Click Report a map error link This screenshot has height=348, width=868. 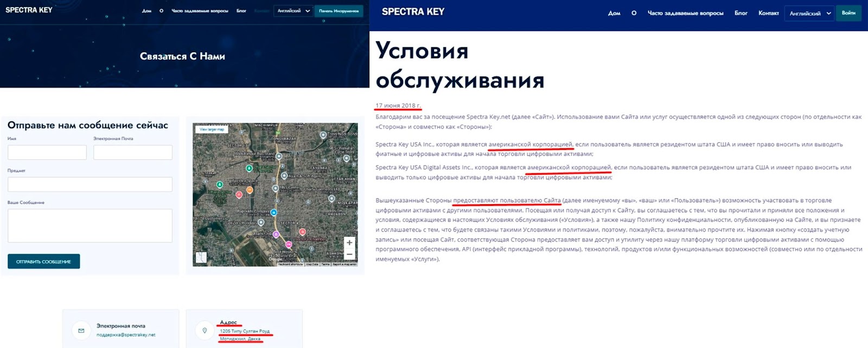coord(344,264)
